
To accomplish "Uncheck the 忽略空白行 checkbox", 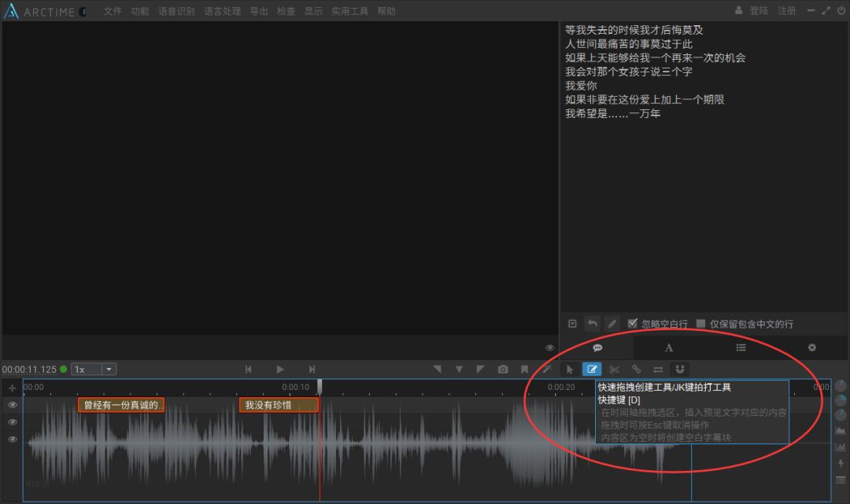I will click(x=632, y=323).
